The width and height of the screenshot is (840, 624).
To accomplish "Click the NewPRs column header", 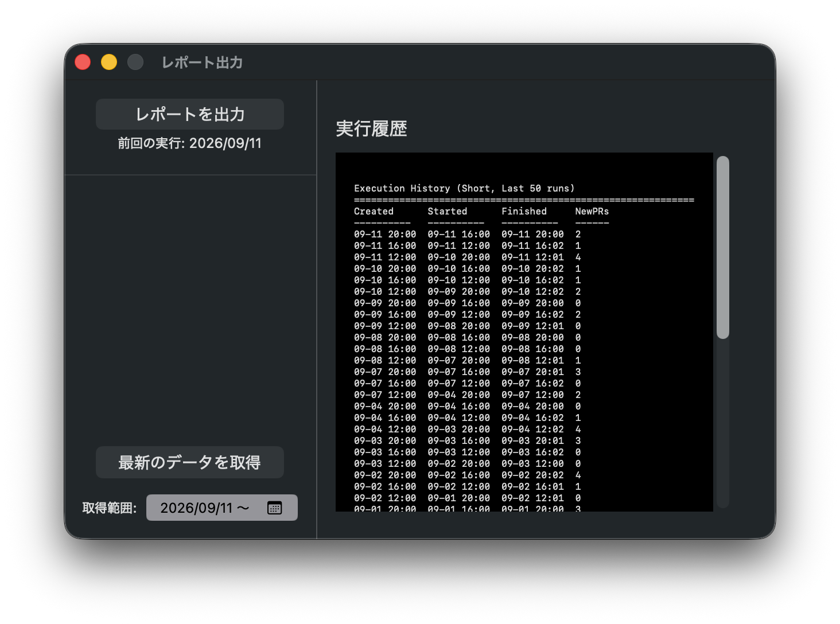I will (x=592, y=211).
